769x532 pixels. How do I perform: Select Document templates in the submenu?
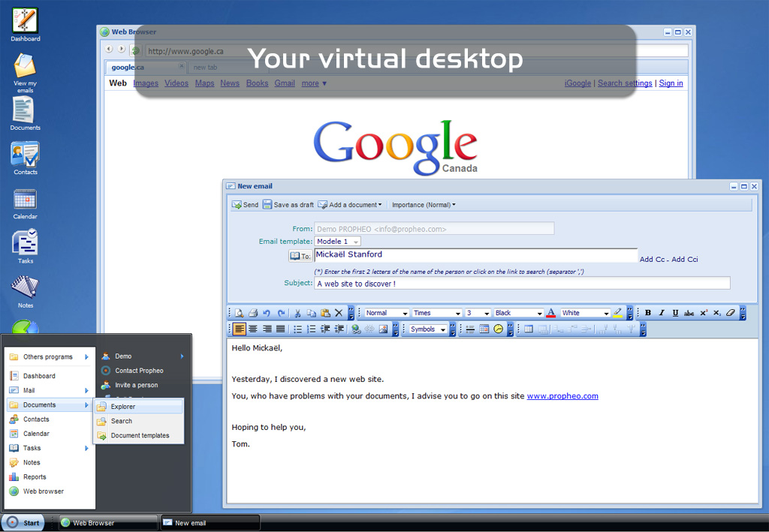(138, 435)
